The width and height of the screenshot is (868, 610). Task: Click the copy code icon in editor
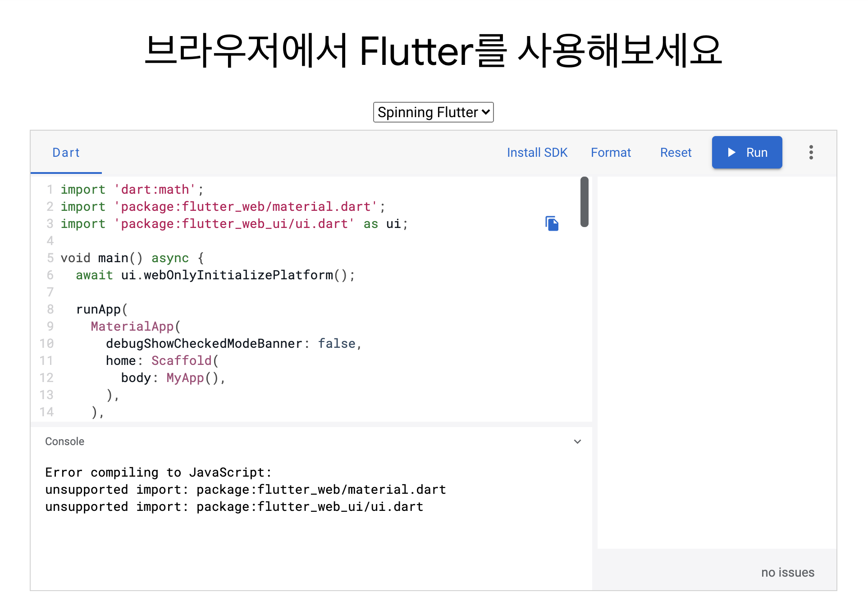[x=552, y=223]
